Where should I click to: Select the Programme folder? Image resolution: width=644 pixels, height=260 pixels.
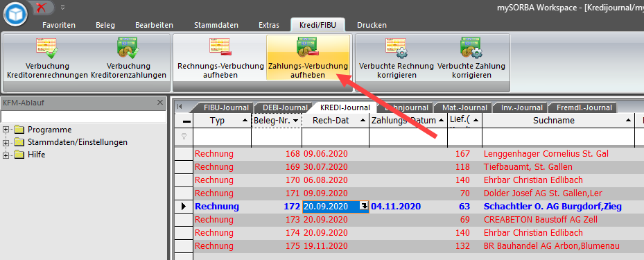pyautogui.click(x=43, y=130)
